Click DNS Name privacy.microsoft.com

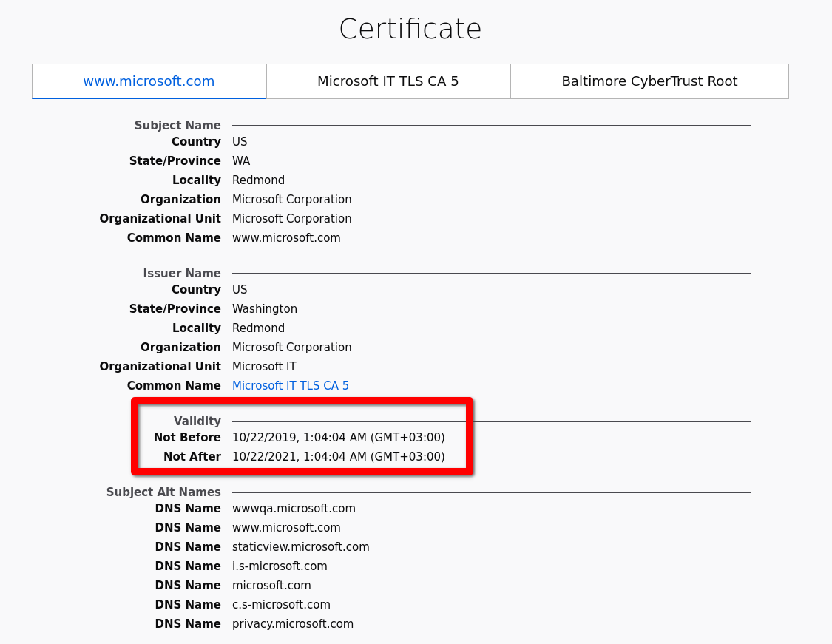click(293, 624)
